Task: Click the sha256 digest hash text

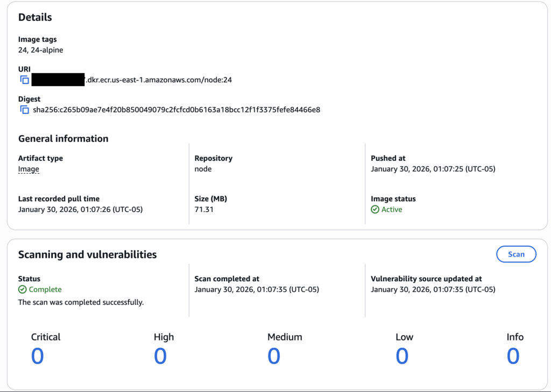Action: pyautogui.click(x=176, y=110)
